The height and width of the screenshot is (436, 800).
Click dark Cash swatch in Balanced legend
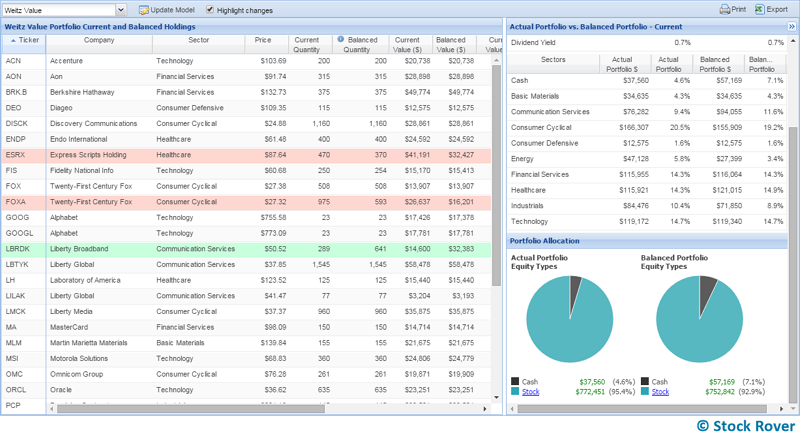pyautogui.click(x=645, y=381)
